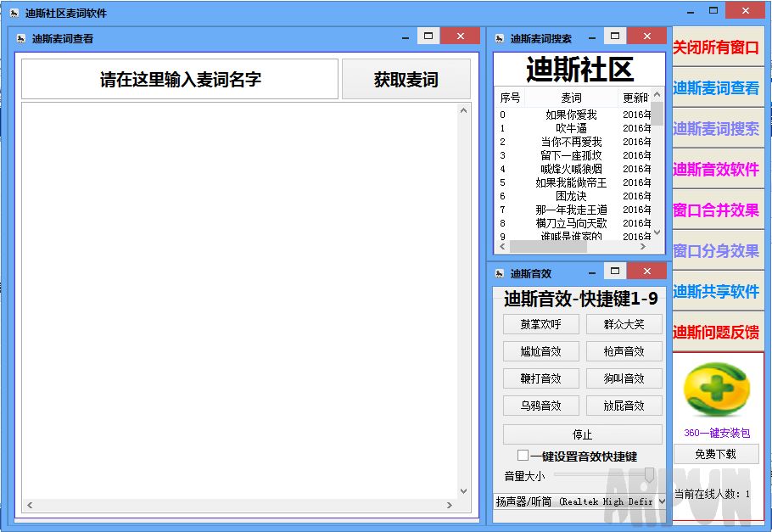Select 窗口分身效果 in the sidebar

718,251
